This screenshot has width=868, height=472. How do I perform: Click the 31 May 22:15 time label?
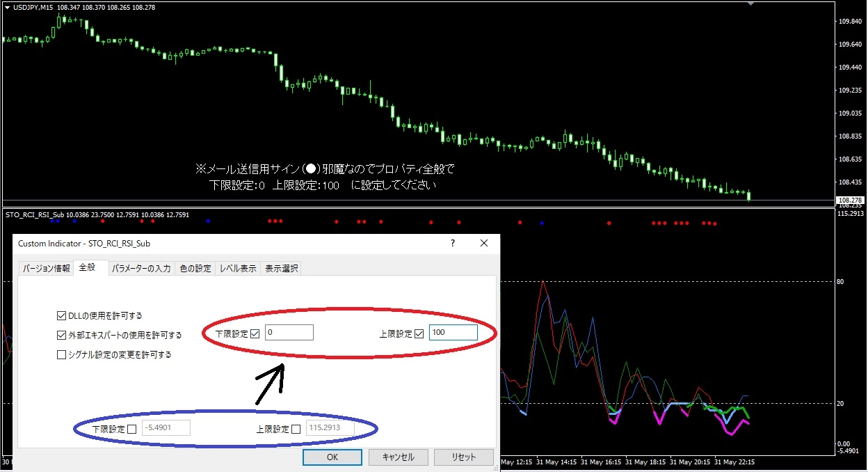733,462
